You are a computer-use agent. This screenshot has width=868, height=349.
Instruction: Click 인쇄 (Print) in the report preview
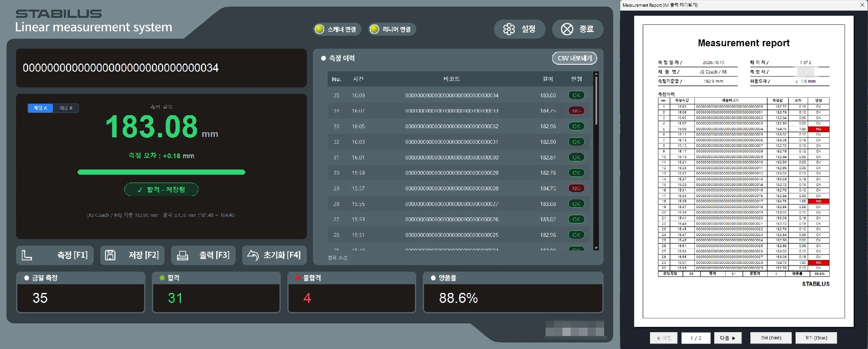click(x=771, y=338)
